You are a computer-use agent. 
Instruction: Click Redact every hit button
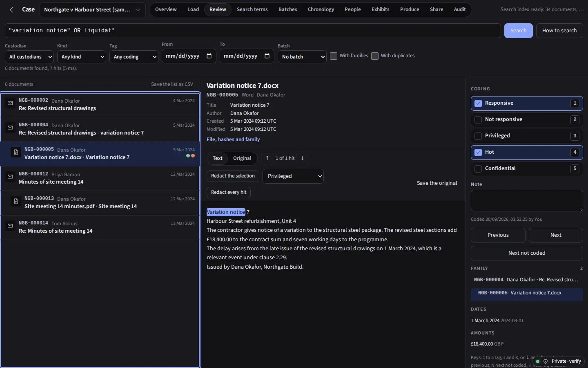pos(229,192)
